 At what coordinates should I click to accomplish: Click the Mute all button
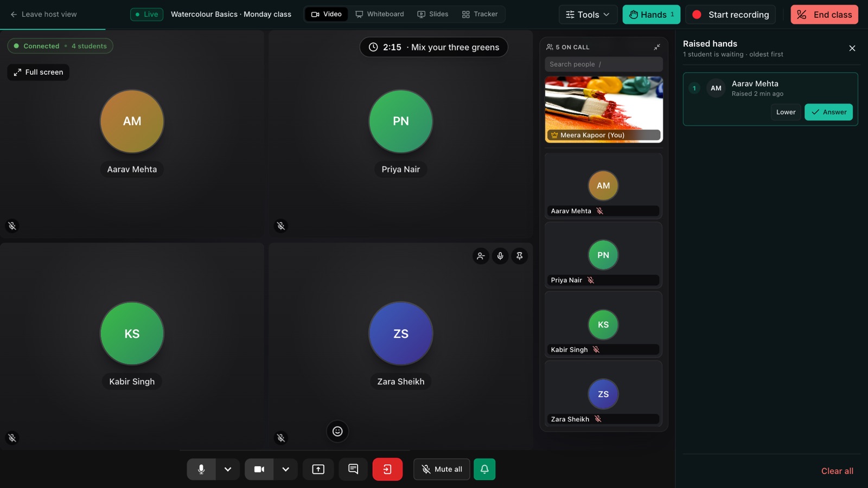(x=442, y=469)
